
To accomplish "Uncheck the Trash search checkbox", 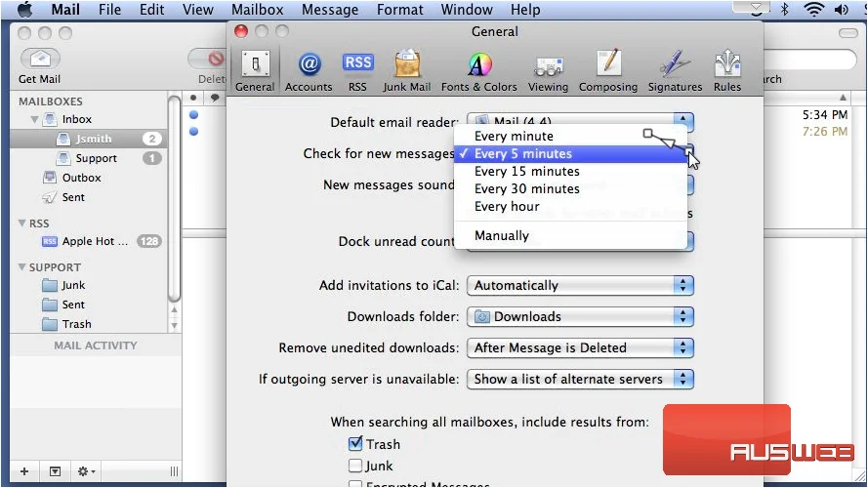I will tap(355, 444).
